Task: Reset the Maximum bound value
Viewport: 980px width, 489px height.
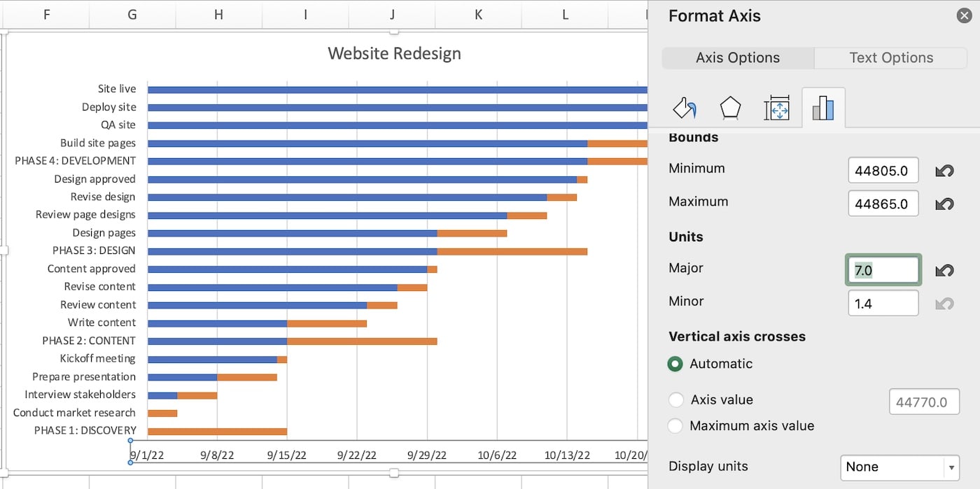Action: pos(944,204)
